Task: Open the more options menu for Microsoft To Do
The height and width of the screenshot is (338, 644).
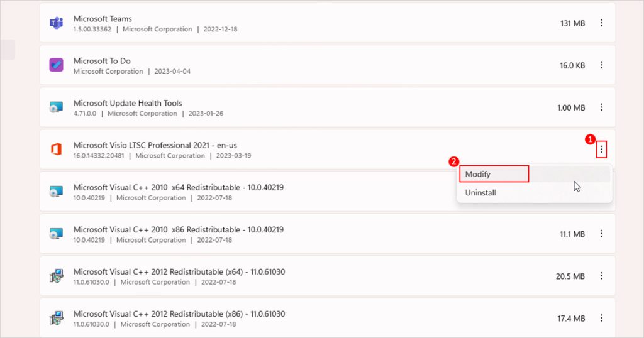Action: point(601,65)
